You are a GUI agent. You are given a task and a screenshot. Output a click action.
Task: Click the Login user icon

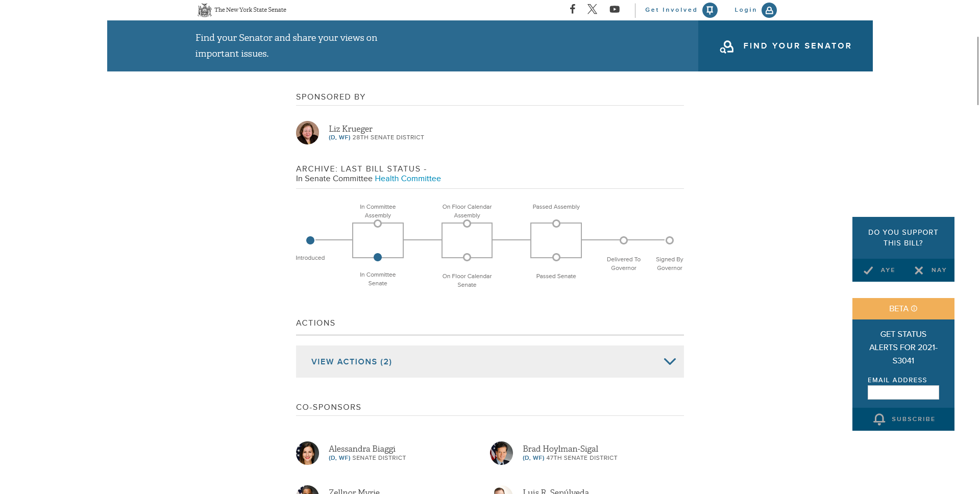769,10
